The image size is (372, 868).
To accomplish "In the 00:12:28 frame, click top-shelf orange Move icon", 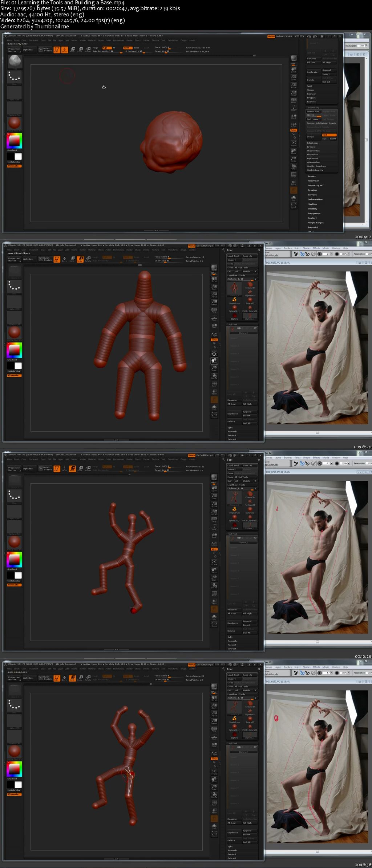I will [x=72, y=469].
